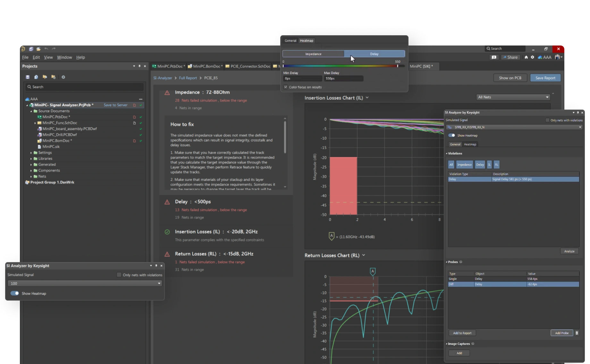Select Heatmap tab in right SI Analyzer panel
Screen dimensions: 590x364
[x=470, y=144]
